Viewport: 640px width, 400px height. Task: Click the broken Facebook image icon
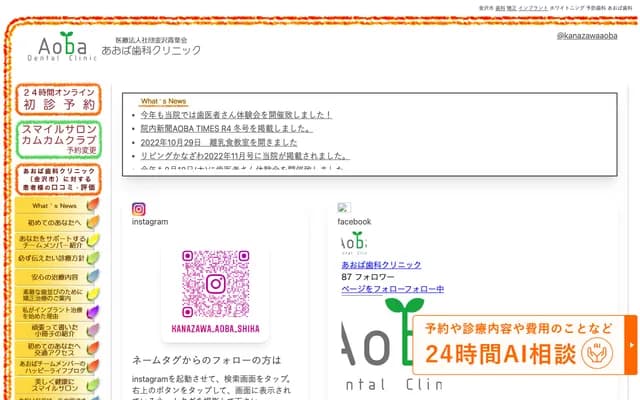click(x=344, y=207)
